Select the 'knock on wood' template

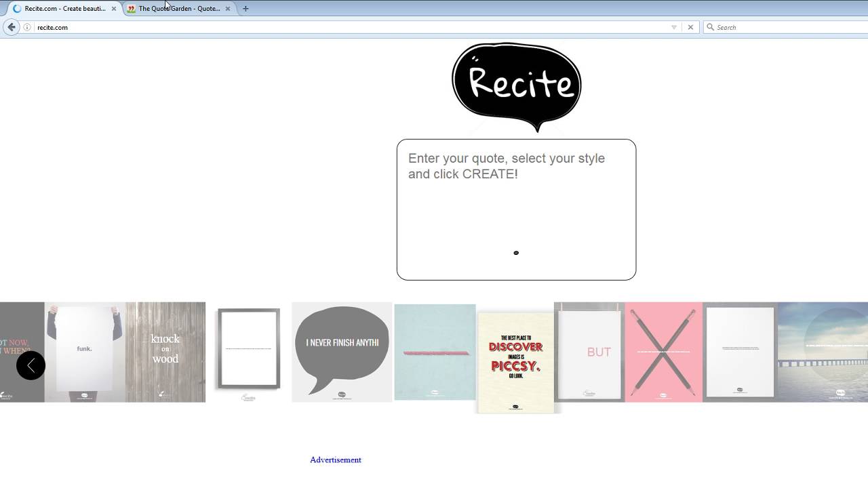pyautogui.click(x=165, y=352)
